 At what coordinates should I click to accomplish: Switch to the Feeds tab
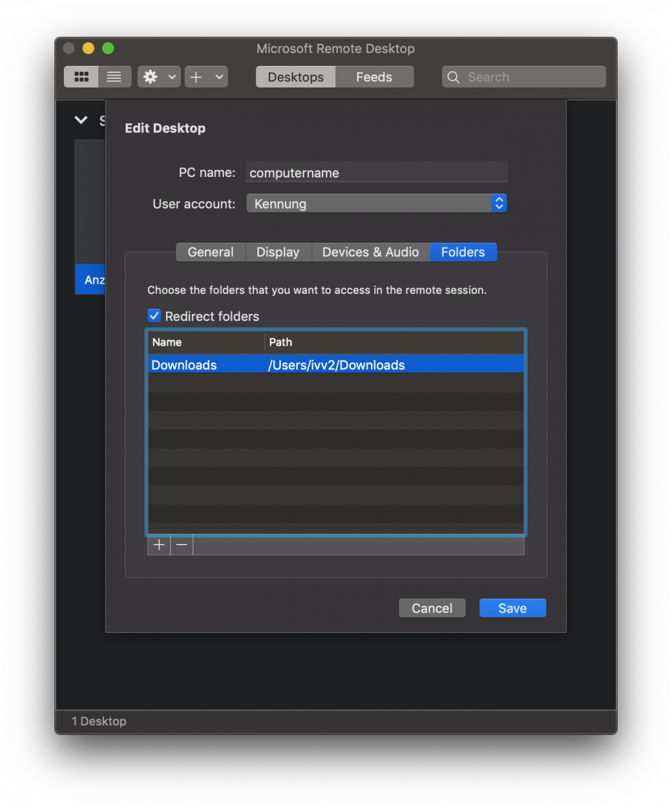pos(374,77)
